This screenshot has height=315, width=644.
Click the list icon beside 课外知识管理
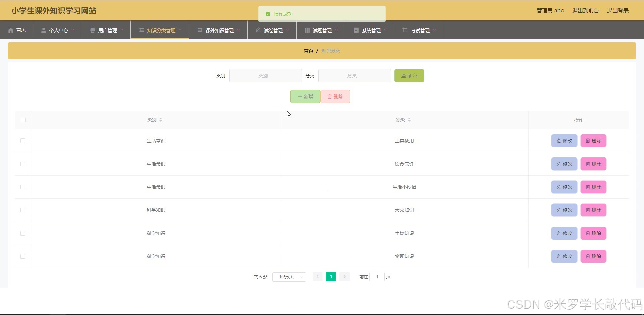coord(200,30)
